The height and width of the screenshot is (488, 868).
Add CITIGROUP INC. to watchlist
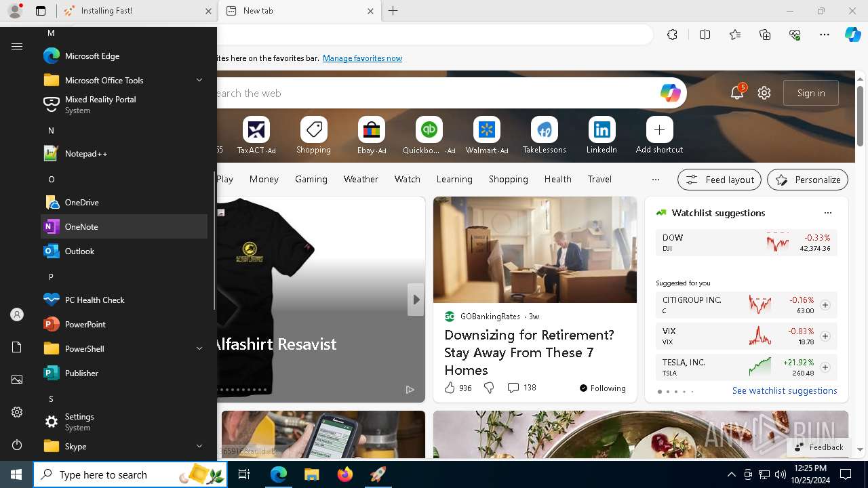tap(825, 305)
